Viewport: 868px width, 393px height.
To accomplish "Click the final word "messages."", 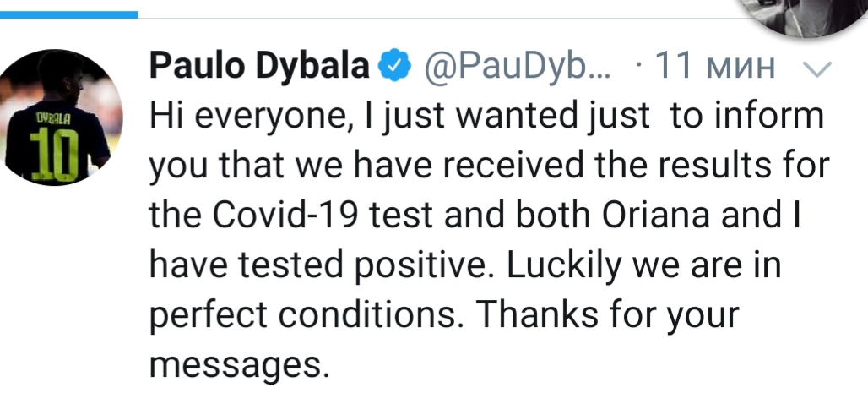I will tap(236, 363).
